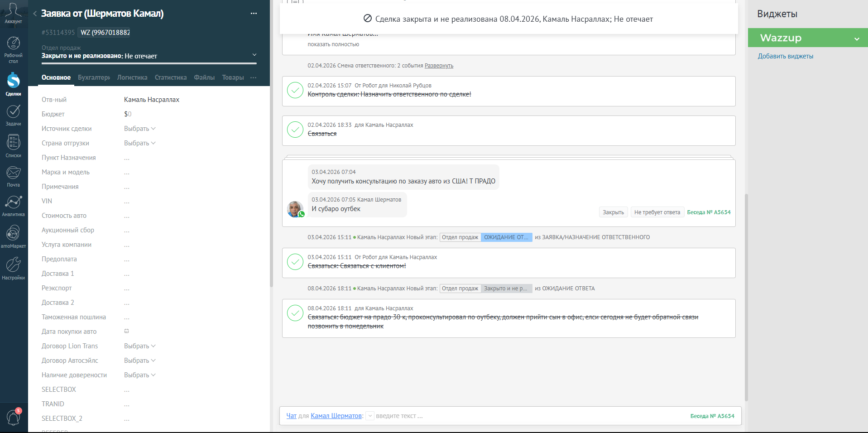Viewport: 868px width, 433px height.
Task: Click the Не требует ответа button
Action: (x=657, y=212)
